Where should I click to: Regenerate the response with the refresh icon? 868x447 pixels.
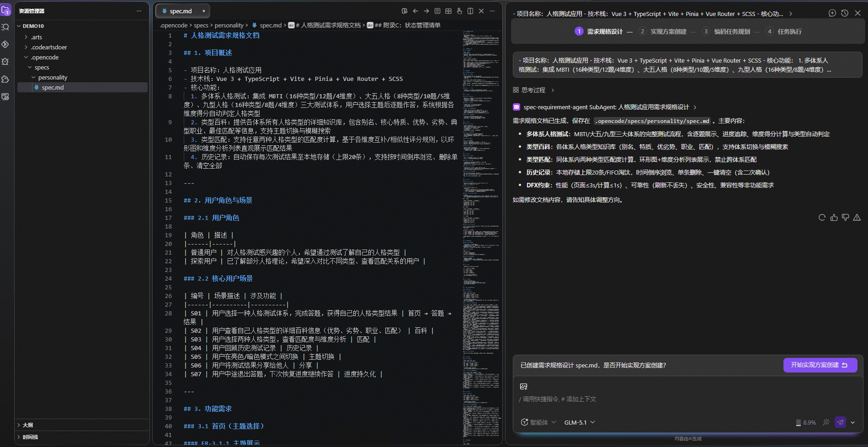(x=822, y=218)
